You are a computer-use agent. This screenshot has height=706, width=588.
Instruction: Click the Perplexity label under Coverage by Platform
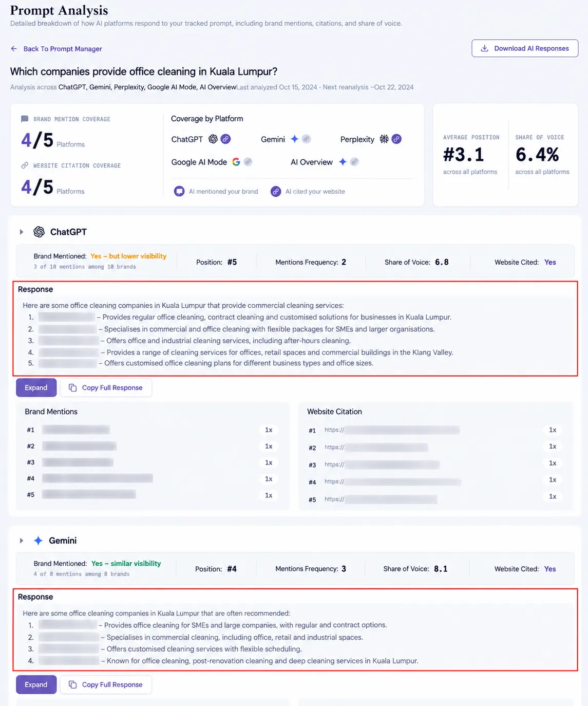click(357, 139)
